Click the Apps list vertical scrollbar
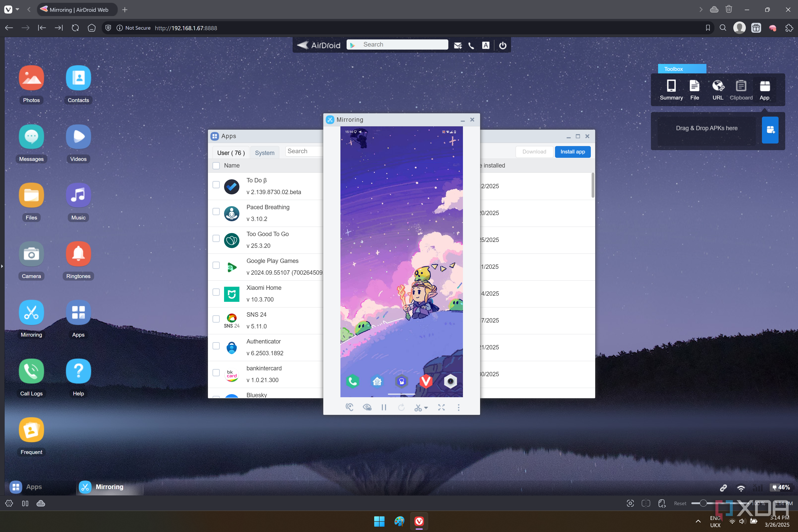 tap(593, 185)
